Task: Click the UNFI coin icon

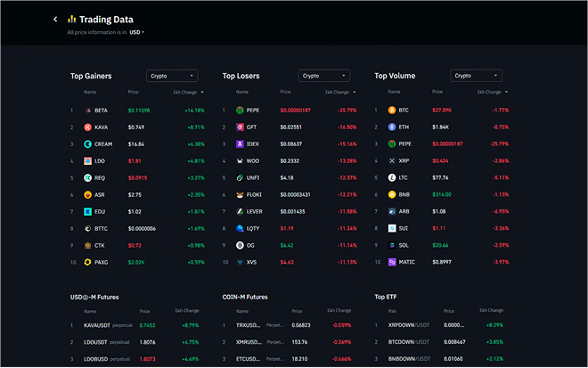Action: coord(240,178)
